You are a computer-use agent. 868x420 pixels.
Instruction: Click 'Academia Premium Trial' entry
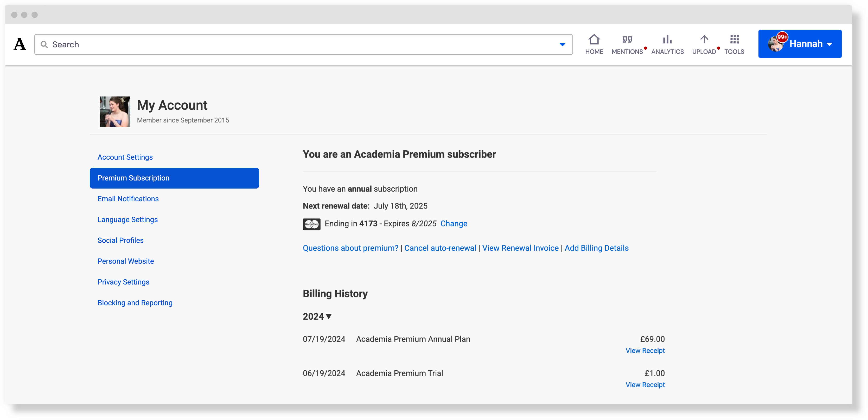pyautogui.click(x=399, y=373)
